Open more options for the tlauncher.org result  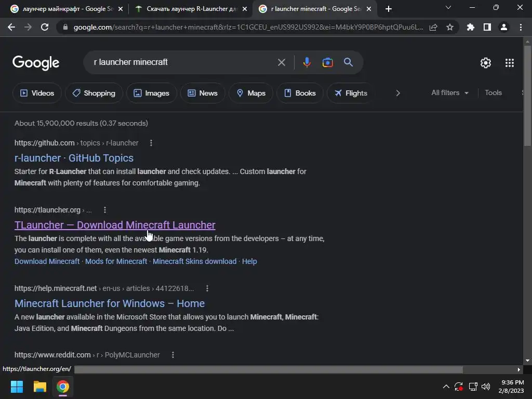tap(105, 210)
